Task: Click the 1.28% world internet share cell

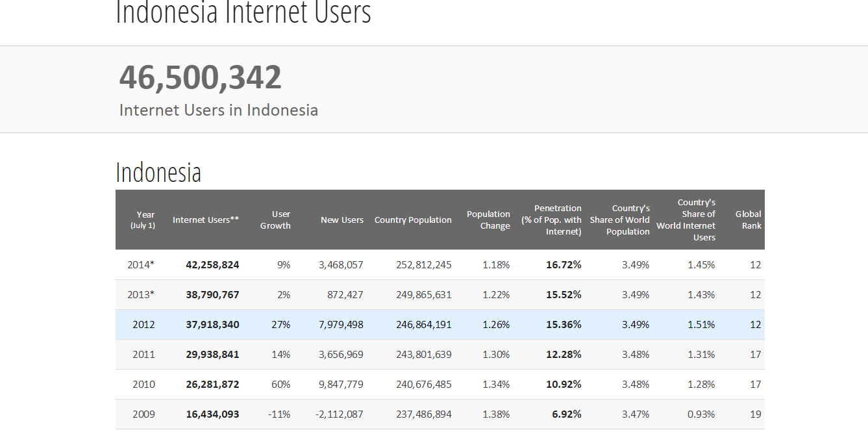Action: pos(701,384)
